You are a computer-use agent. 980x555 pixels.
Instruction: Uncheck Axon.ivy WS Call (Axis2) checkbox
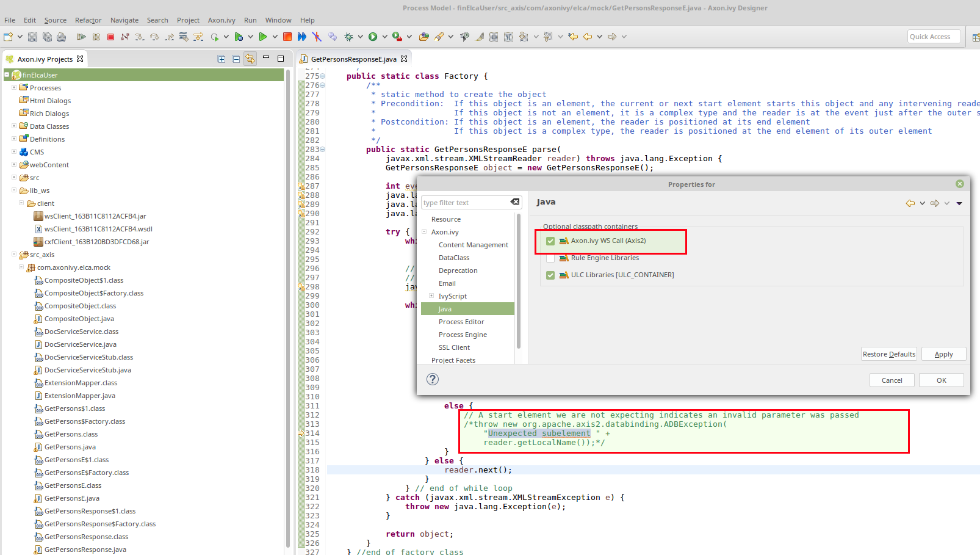[550, 241]
